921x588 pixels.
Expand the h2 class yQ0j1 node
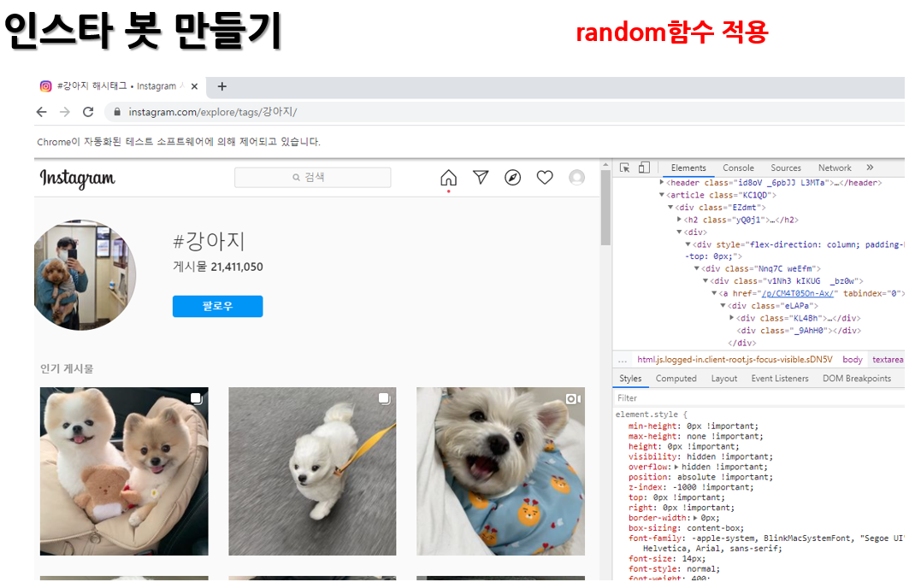point(679,220)
